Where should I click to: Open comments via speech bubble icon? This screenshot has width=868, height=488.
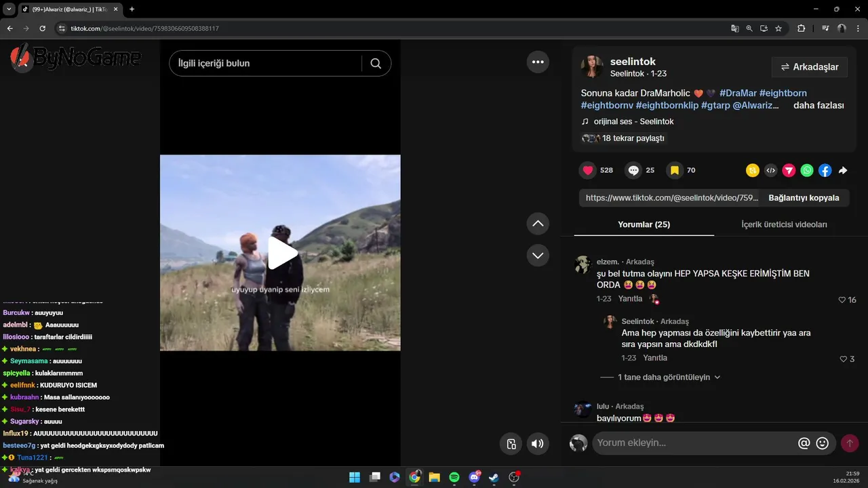click(633, 170)
